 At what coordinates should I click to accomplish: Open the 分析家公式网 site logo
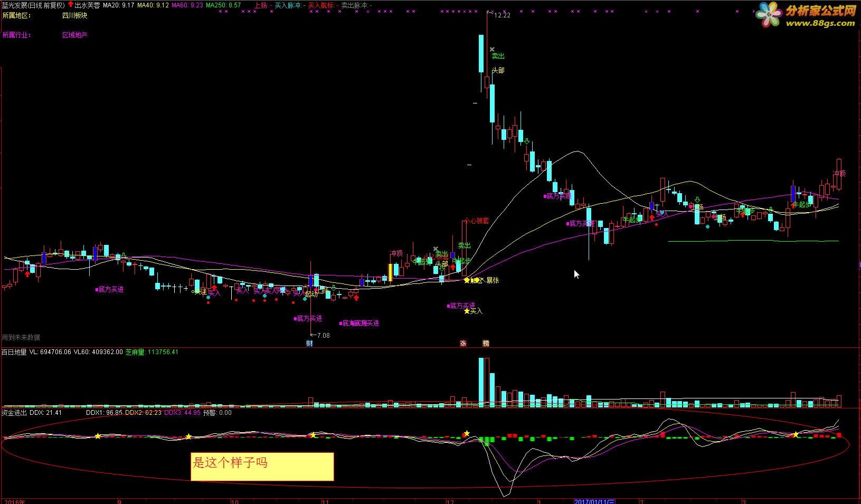[806, 16]
